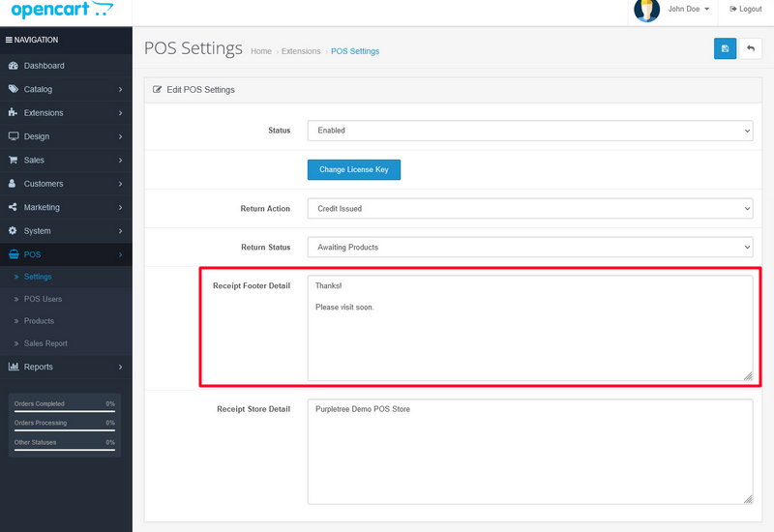Click the POS basket icon
Screen dimensions: 774x532
[14, 254]
